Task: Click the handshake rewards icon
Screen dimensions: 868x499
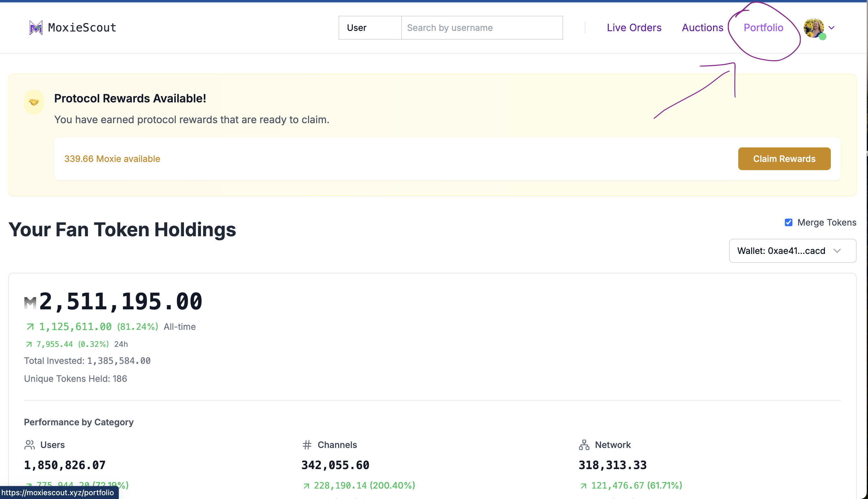Action: pyautogui.click(x=34, y=102)
